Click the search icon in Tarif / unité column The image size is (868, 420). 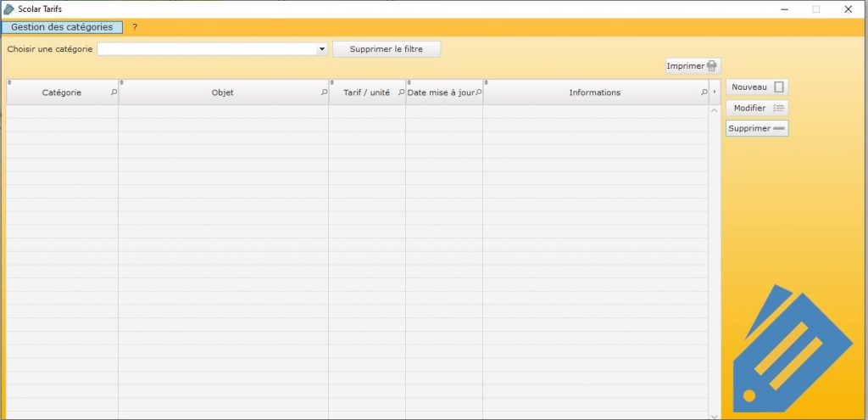pos(401,92)
